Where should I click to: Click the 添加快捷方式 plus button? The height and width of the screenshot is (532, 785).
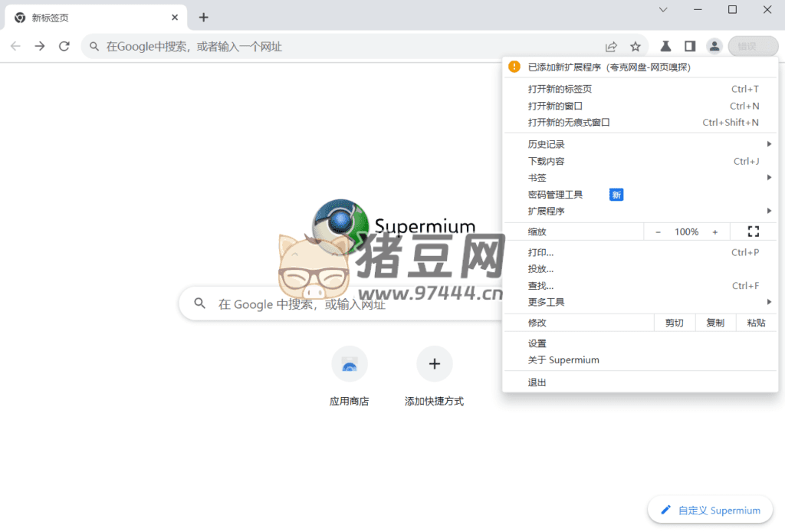tap(434, 364)
